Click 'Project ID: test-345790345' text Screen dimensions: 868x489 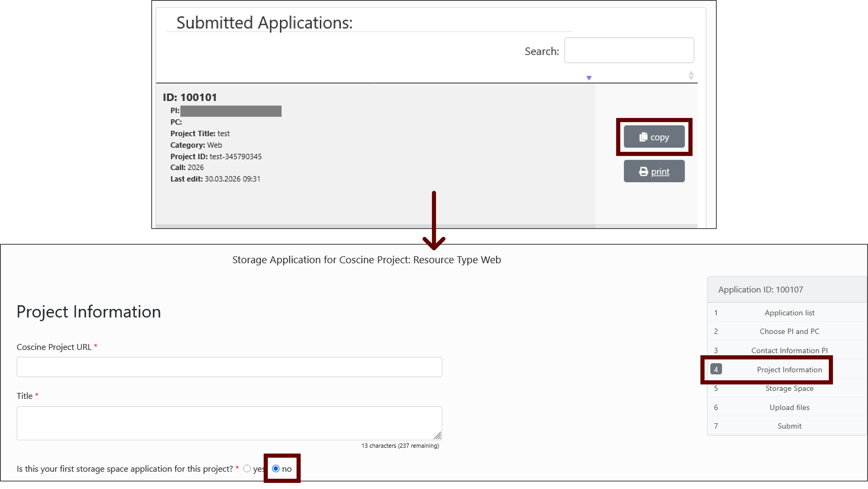216,156
